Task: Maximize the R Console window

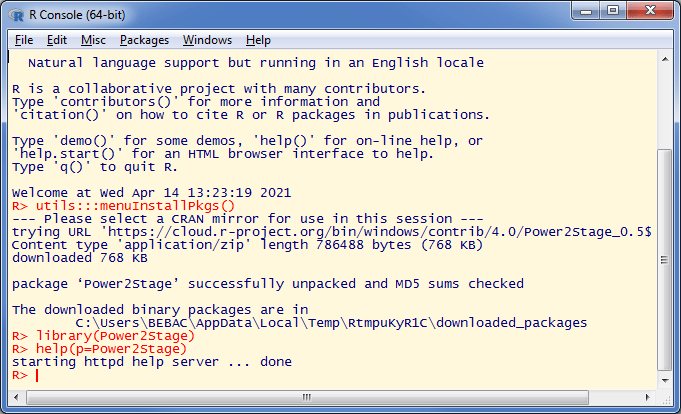Action: coord(611,11)
